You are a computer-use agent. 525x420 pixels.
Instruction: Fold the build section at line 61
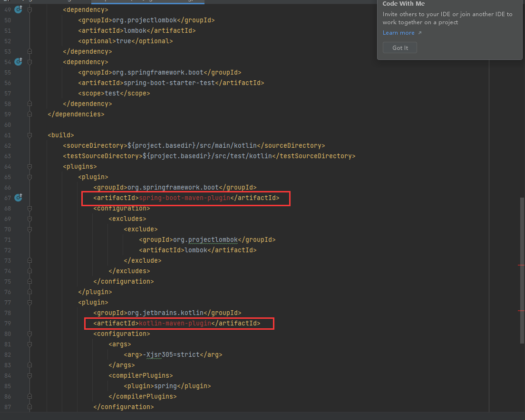[x=29, y=135]
